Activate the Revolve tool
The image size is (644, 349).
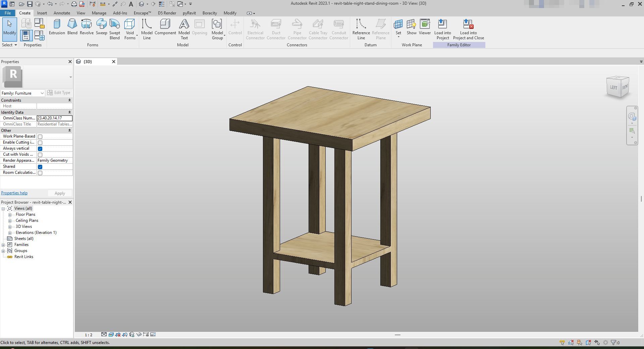pos(87,27)
